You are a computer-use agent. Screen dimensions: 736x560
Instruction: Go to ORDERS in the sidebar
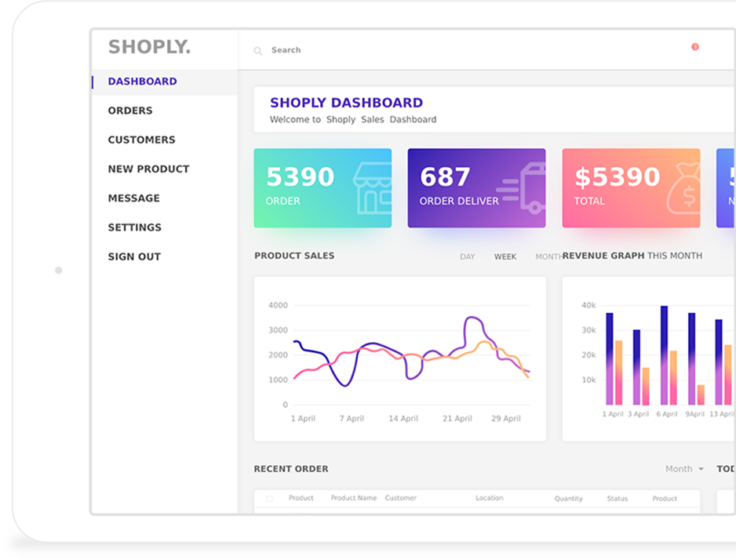[x=130, y=111]
